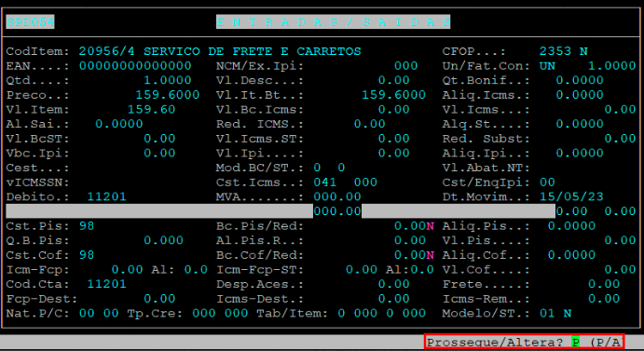Image resolution: width=644 pixels, height=351 pixels.
Task: Click the Vbc.Ipi value 0.00
Action: tap(159, 153)
